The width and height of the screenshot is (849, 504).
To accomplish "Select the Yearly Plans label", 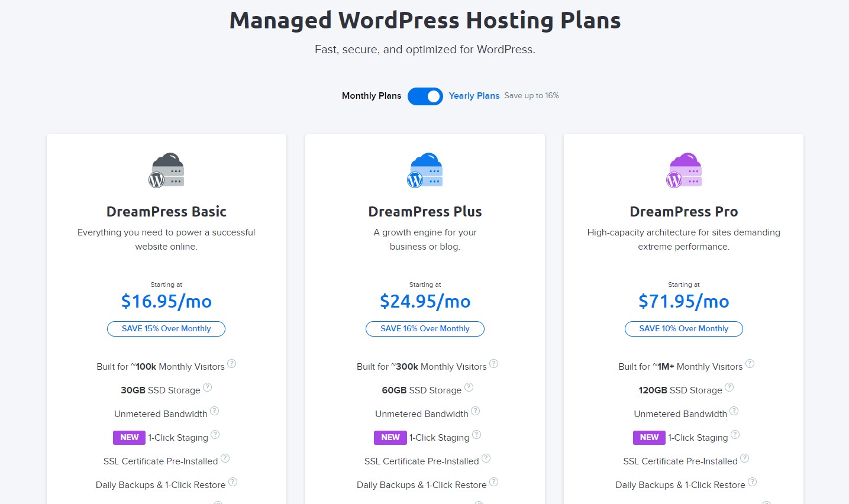I will pos(474,96).
